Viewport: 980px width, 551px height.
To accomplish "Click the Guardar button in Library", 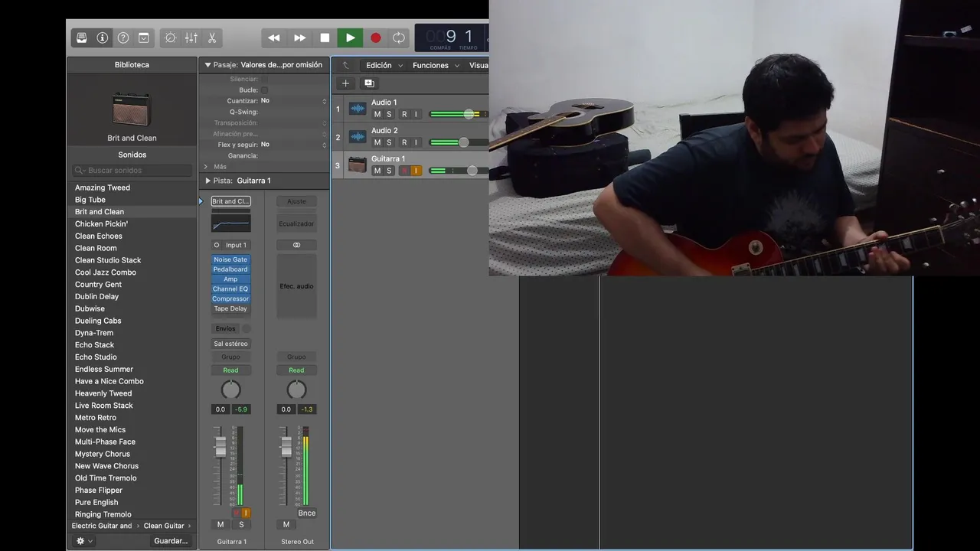I will [171, 541].
